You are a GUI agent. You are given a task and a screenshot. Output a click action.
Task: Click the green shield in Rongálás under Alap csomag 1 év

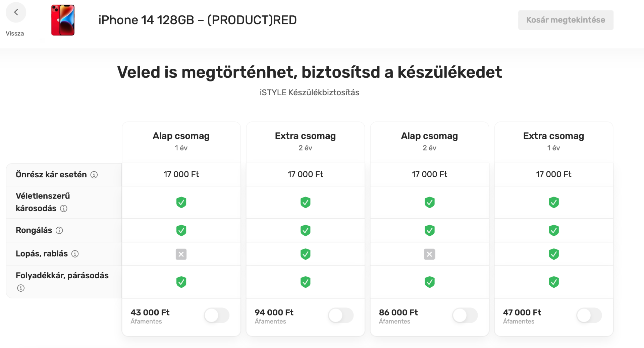(181, 230)
